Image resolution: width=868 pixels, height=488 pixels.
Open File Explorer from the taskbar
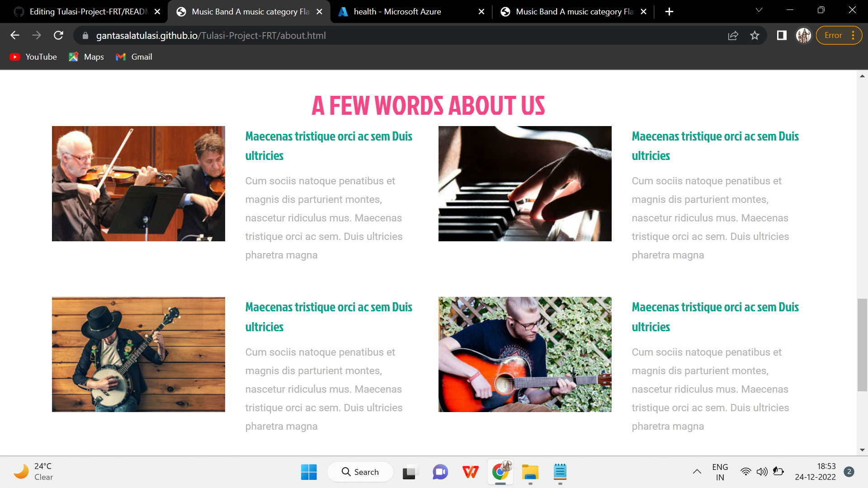(x=530, y=472)
